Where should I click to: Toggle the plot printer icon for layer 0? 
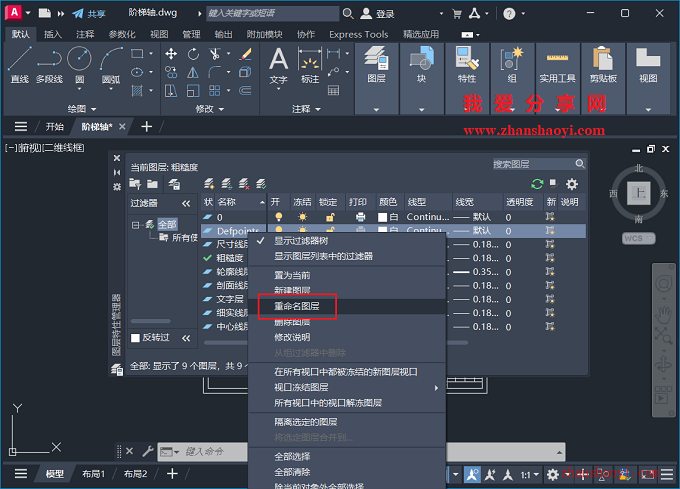pyautogui.click(x=360, y=217)
